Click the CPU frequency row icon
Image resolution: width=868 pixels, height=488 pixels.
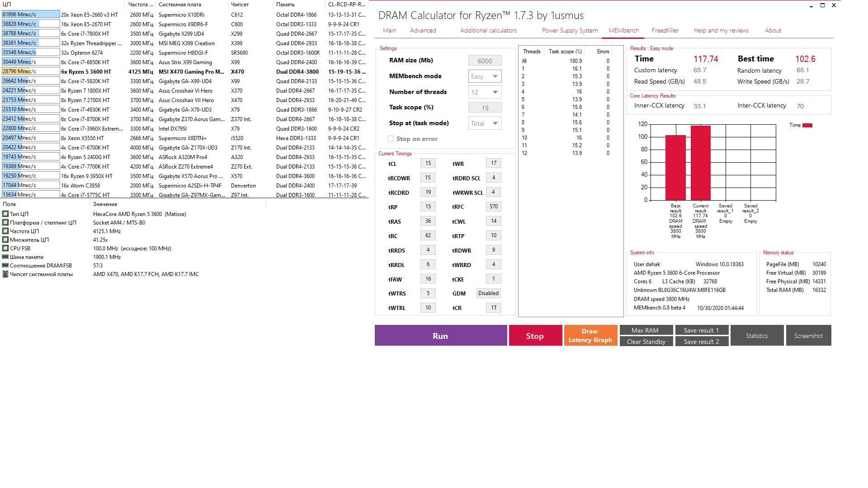pyautogui.click(x=5, y=231)
